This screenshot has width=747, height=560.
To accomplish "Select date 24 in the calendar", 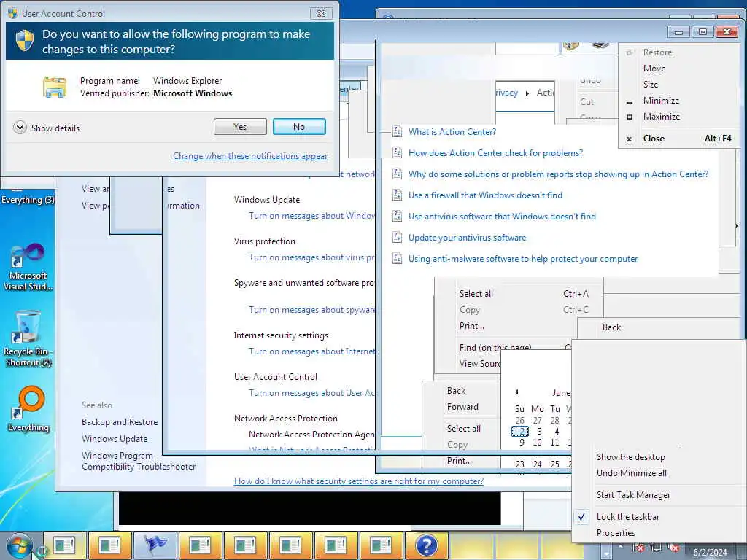I will [x=538, y=464].
